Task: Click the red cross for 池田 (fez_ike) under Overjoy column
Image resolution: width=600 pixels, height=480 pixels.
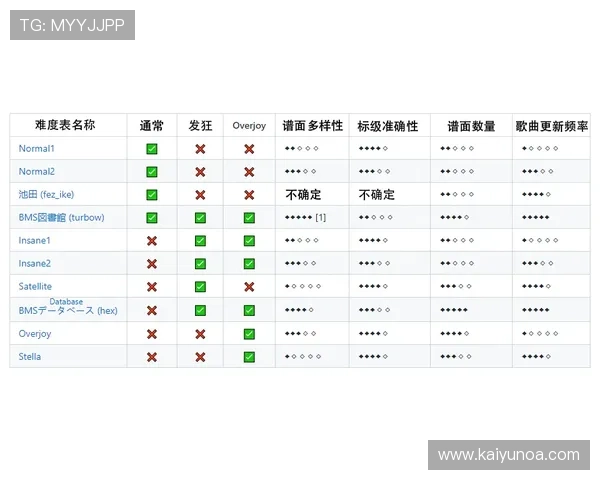Action: [249, 195]
